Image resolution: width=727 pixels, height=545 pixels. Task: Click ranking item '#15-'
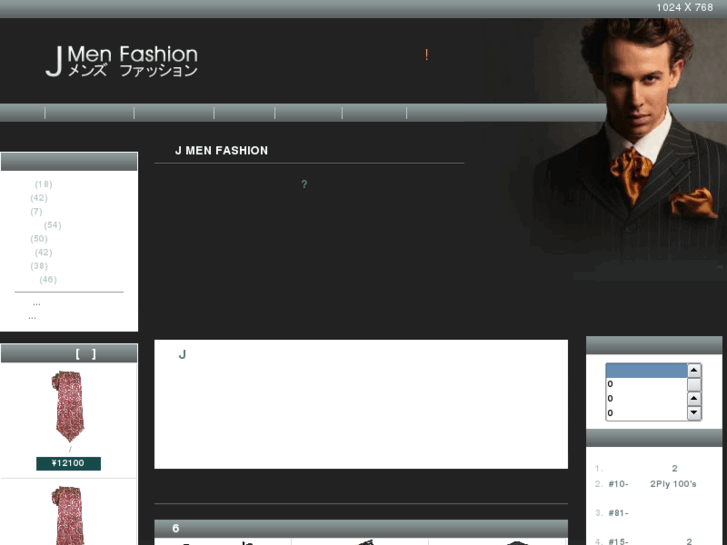[x=650, y=541]
